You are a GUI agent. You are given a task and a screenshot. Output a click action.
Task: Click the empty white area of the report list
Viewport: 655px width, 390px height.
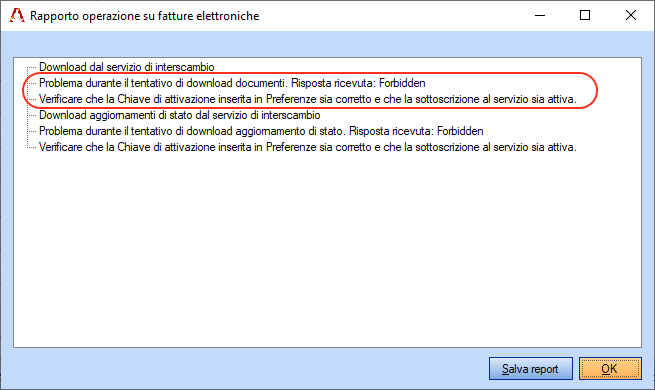tap(328, 251)
